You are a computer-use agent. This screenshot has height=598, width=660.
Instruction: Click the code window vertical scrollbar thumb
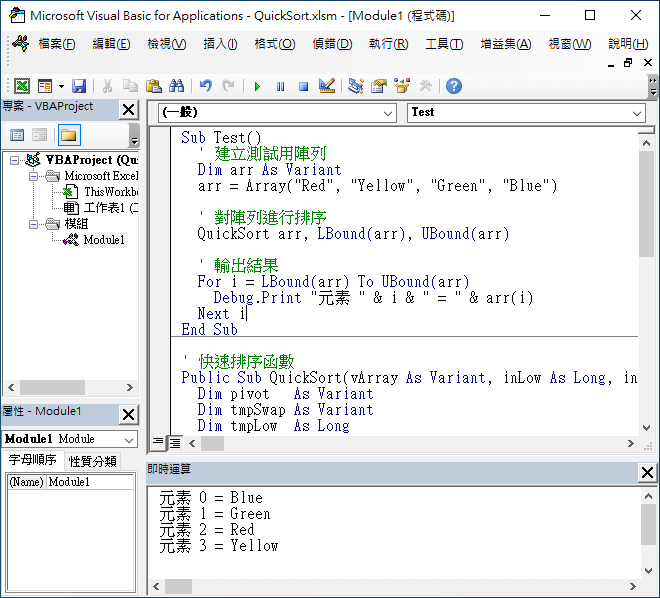tap(646, 204)
